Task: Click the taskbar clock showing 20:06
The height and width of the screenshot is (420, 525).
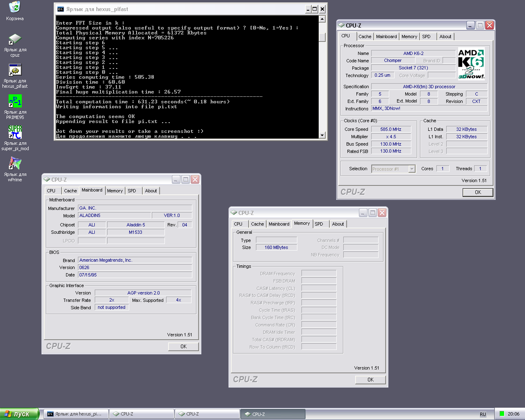Action: tap(514, 414)
